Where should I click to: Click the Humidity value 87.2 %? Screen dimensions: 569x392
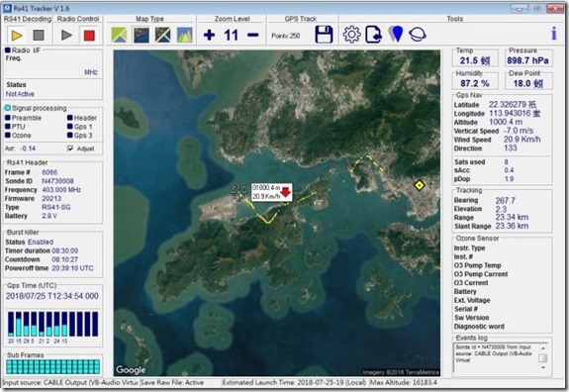475,83
